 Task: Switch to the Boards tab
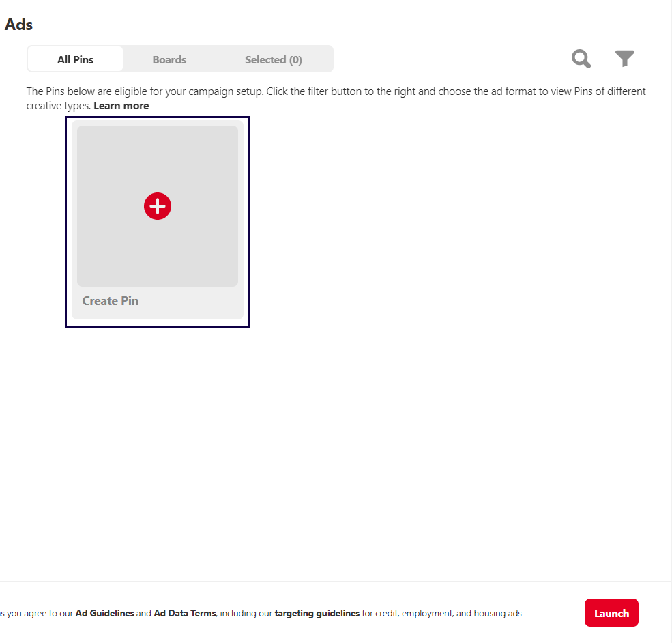[169, 59]
